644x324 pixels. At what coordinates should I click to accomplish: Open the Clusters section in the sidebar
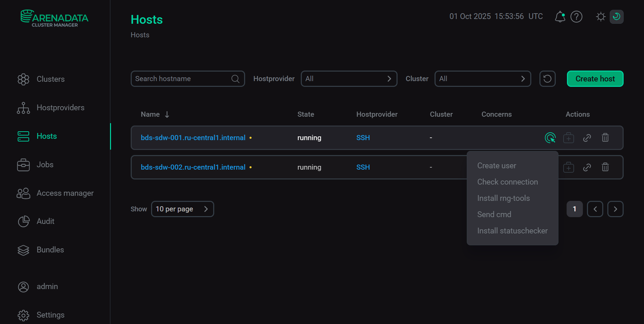click(50, 79)
